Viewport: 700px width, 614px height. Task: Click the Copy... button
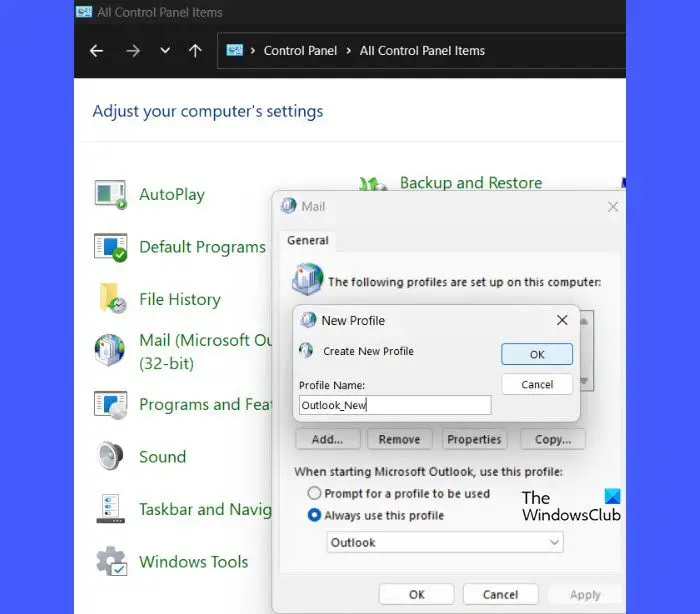[x=553, y=439]
